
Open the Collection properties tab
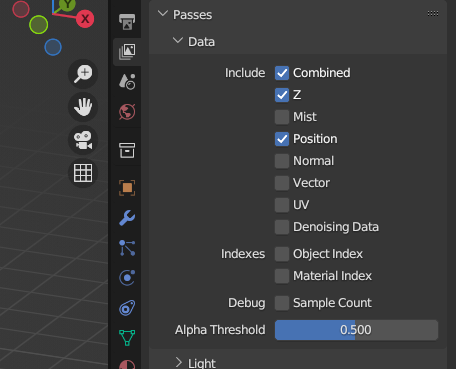[x=127, y=150]
